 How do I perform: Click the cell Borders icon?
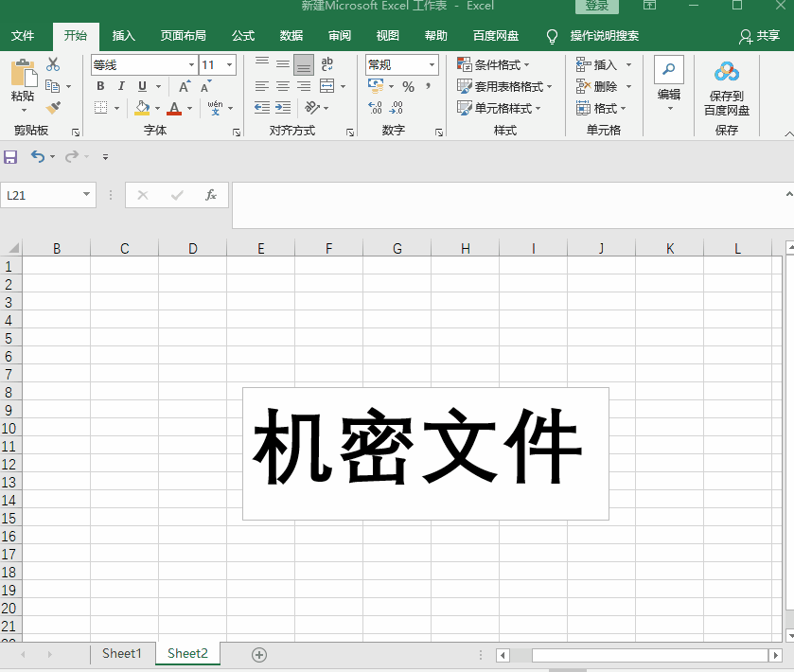point(100,107)
